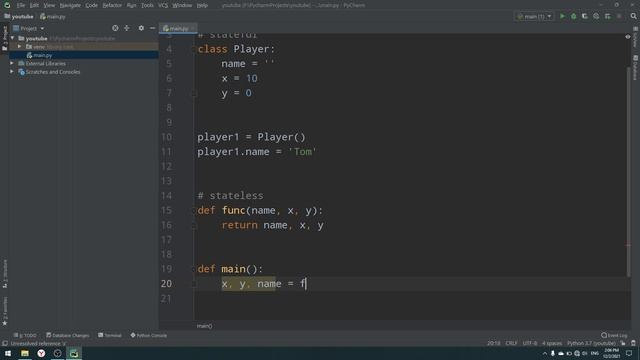
Task: Open the Code menu
Action: pos(91,5)
